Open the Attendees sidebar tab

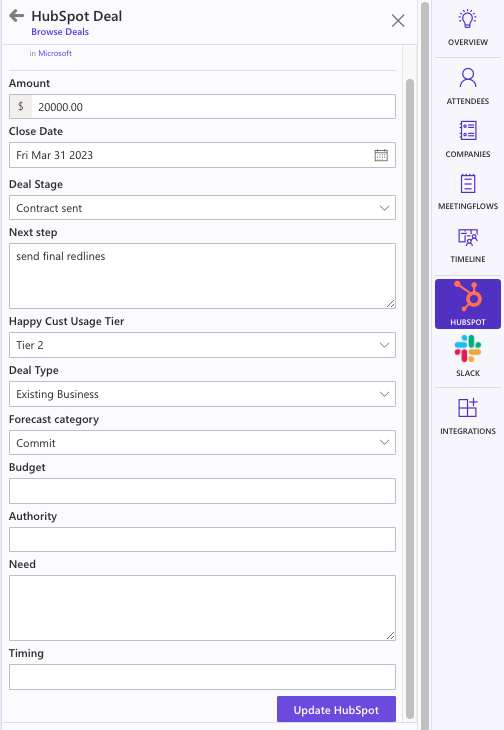click(x=468, y=87)
